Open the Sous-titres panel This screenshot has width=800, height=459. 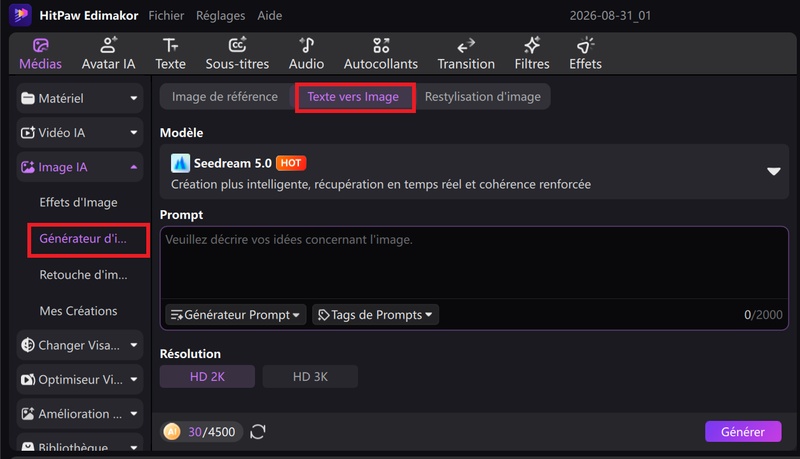237,54
